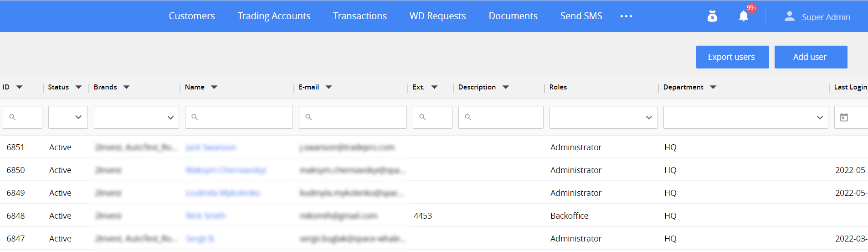
Task: Click the search icon in Name filter
Action: click(195, 117)
